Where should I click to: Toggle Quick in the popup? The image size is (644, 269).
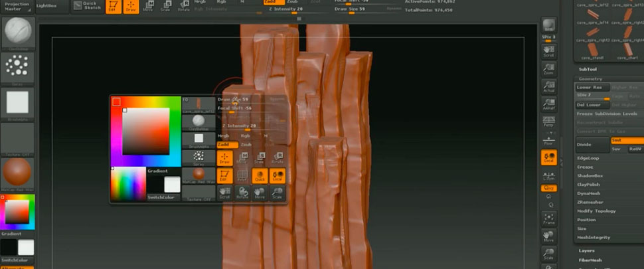click(x=260, y=175)
